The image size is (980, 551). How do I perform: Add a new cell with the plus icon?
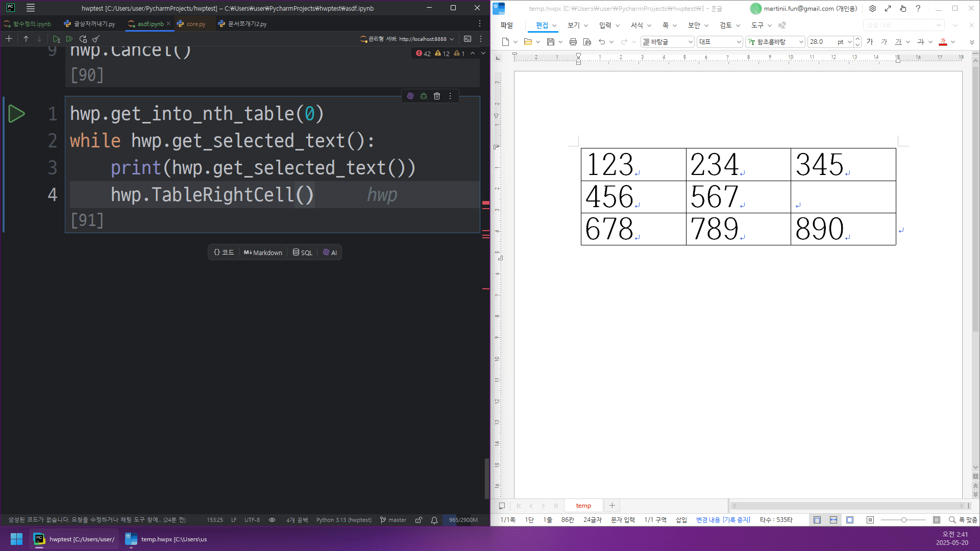[x=9, y=39]
